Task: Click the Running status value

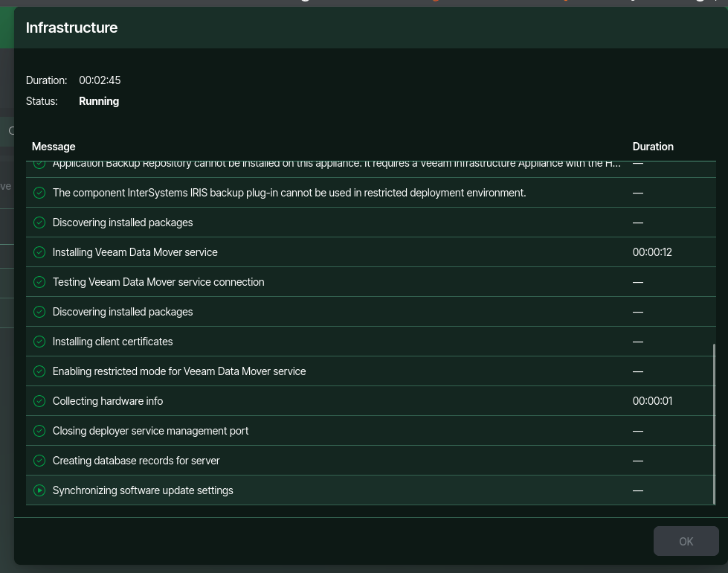Action: pos(99,101)
